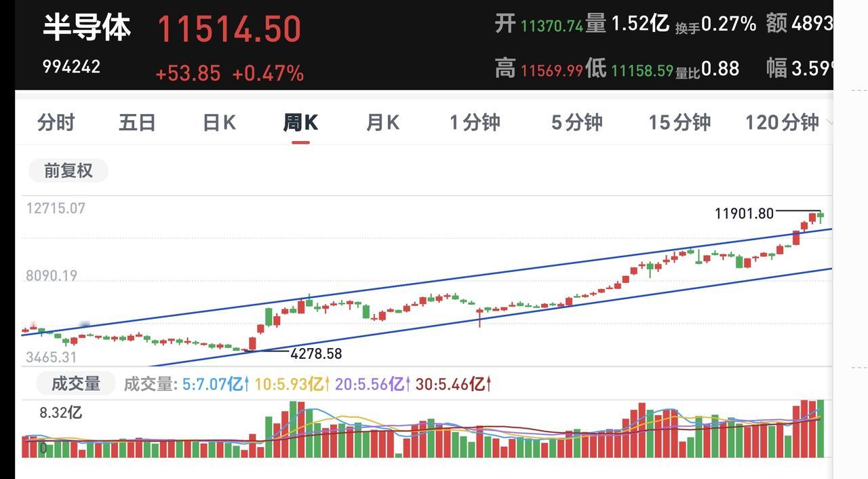Screen dimensions: 868x479
Task: Click the open price 11370.74
Action: coord(552,26)
